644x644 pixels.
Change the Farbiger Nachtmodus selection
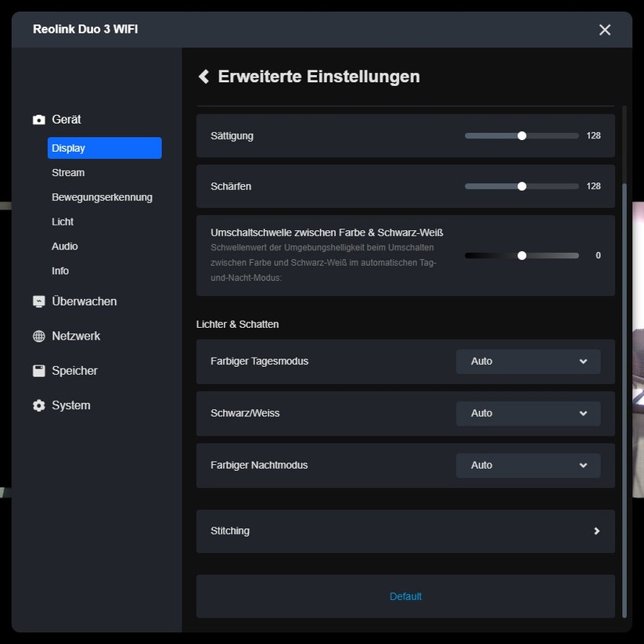click(527, 465)
